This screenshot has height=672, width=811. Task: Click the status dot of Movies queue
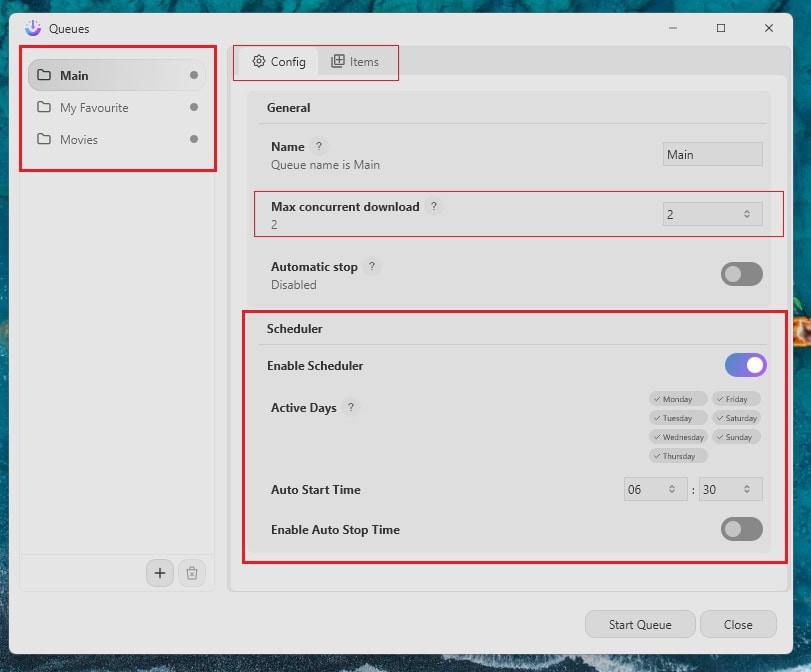[x=194, y=139]
